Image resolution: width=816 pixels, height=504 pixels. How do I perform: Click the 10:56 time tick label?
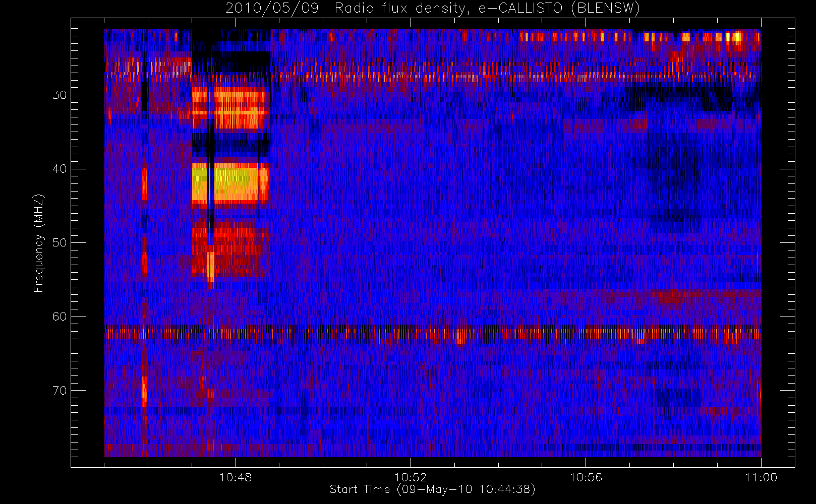(x=586, y=477)
